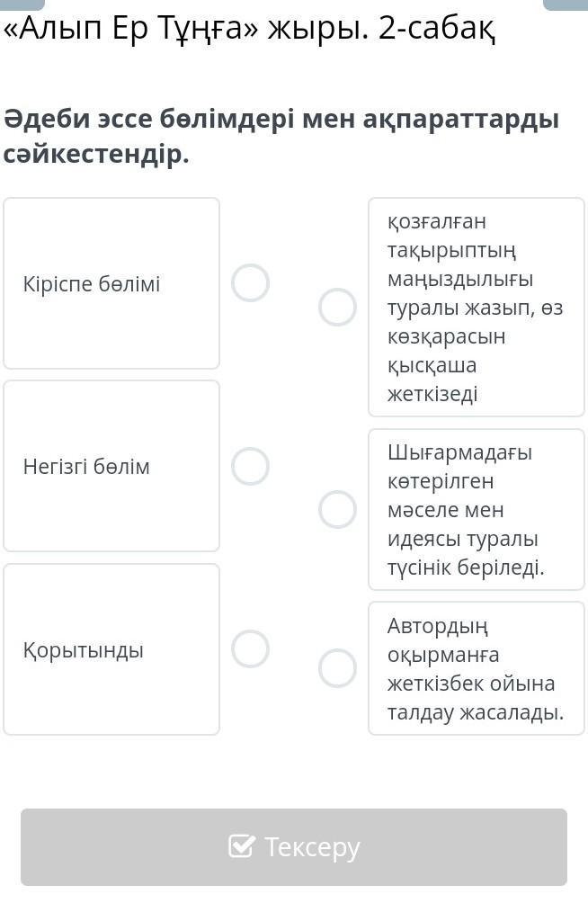The height and width of the screenshot is (903, 588).
Task: Click the '2-сабақ' lesson number text
Action: [436, 30]
